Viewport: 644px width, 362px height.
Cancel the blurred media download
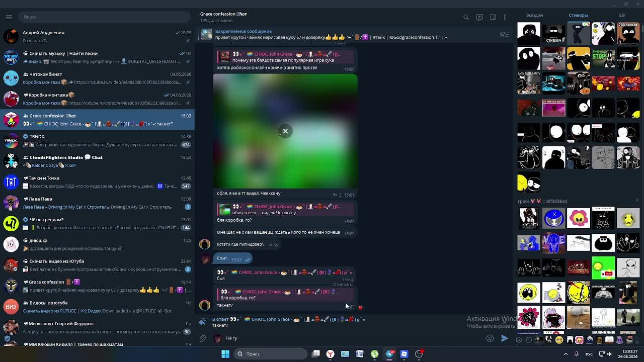pyautogui.click(x=285, y=131)
